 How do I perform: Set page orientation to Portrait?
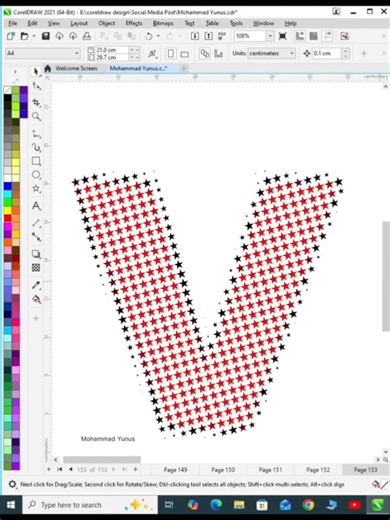pos(171,53)
